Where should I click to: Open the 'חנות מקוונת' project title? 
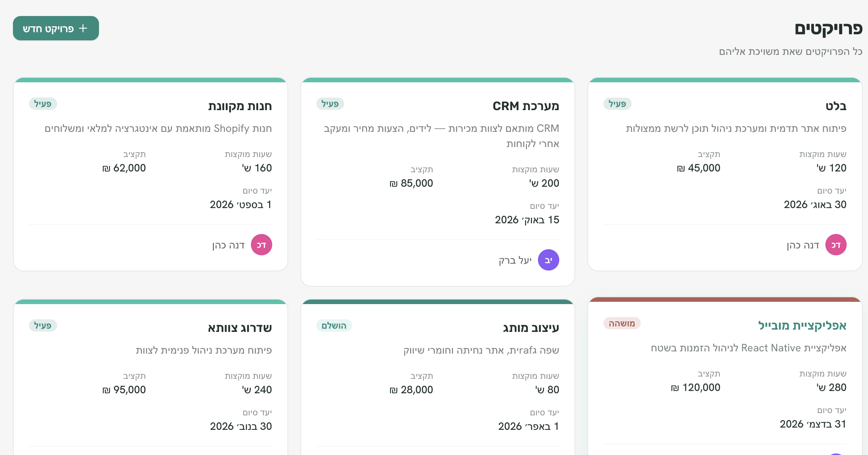(x=240, y=106)
